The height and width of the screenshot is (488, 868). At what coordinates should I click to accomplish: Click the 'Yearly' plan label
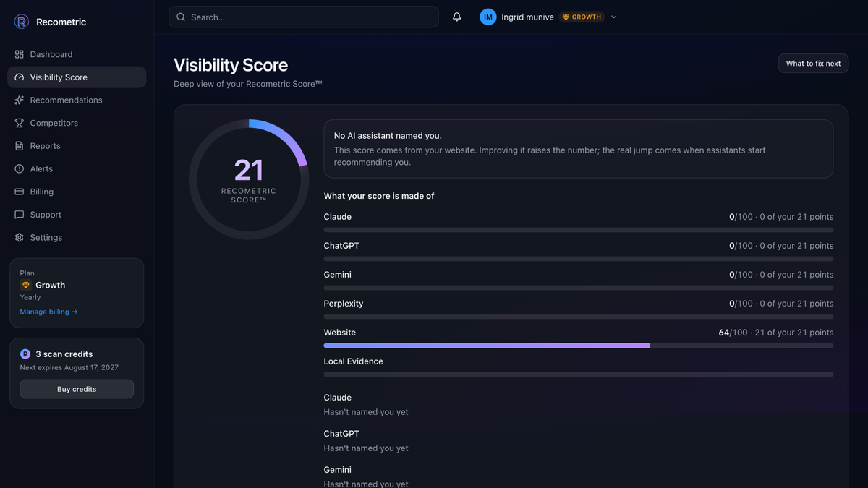pyautogui.click(x=30, y=297)
